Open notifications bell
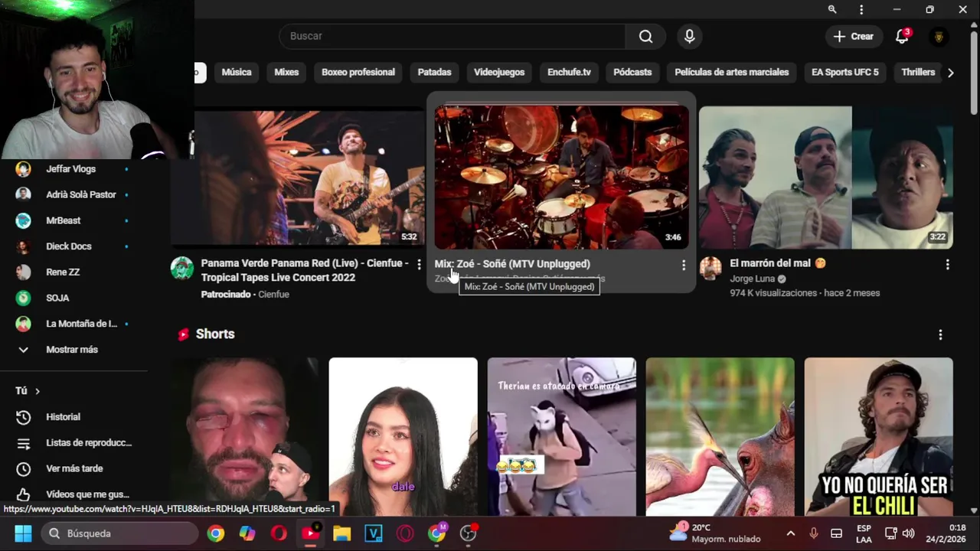The height and width of the screenshot is (551, 980). (x=902, y=36)
